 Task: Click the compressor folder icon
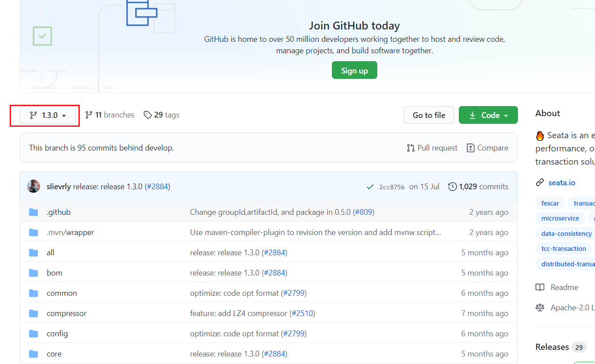click(33, 313)
